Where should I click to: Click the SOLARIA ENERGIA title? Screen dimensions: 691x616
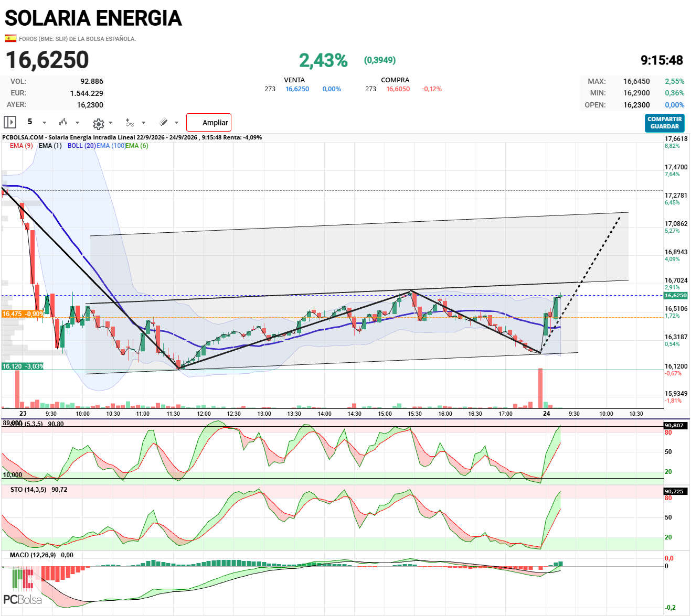(x=93, y=18)
